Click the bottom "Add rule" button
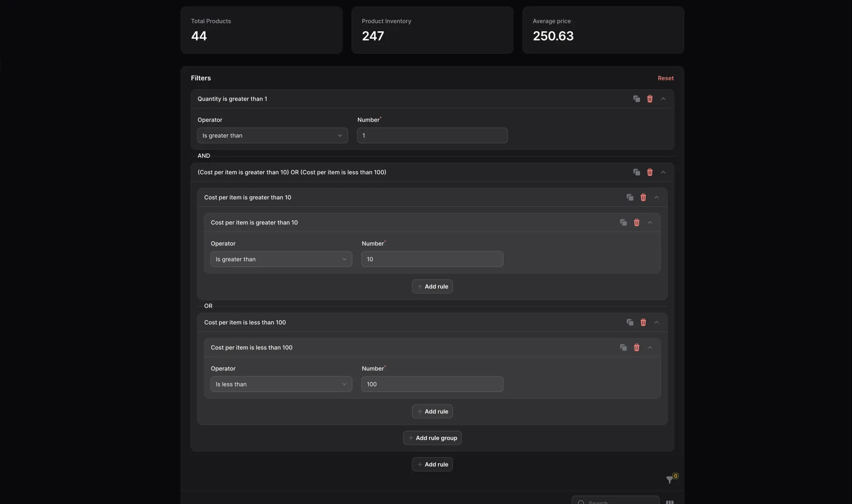Image resolution: width=852 pixels, height=504 pixels. coord(432,464)
